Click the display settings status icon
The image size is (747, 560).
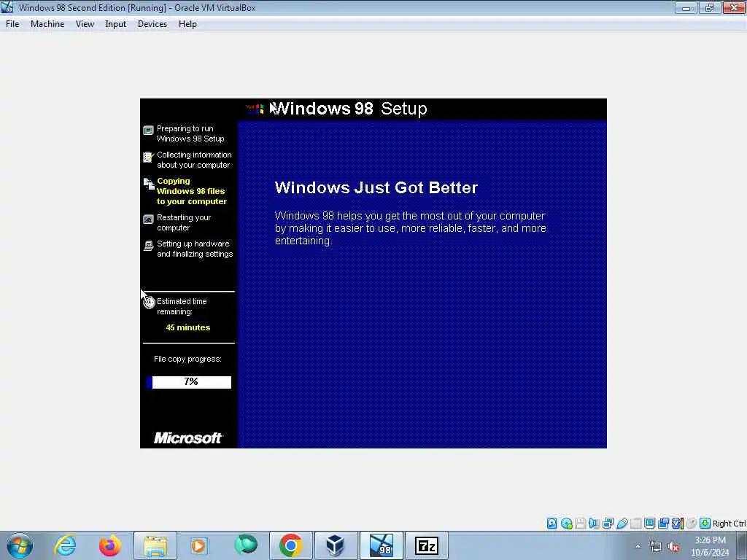coord(649,524)
